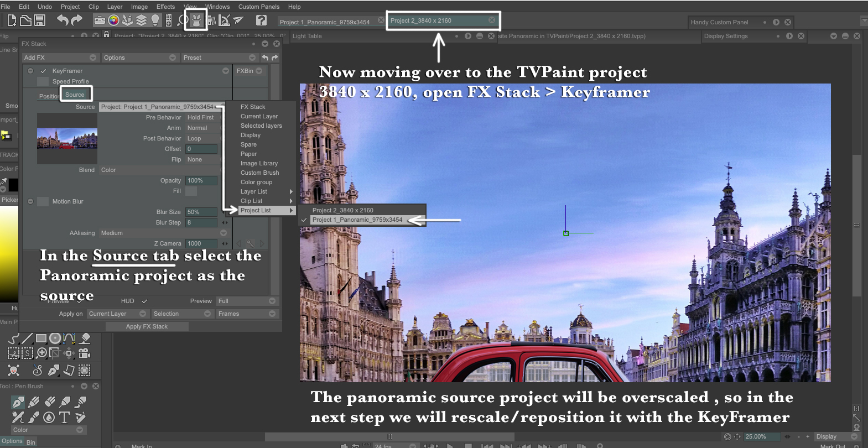The image size is (868, 448).
Task: Select the freehand stroke tool
Action: (13, 338)
